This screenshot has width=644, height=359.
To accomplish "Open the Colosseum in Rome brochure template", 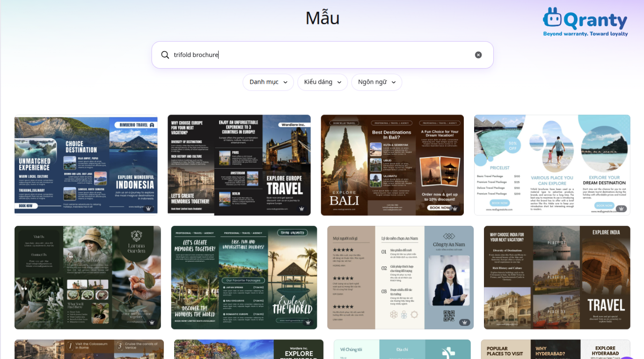I will 89,349.
